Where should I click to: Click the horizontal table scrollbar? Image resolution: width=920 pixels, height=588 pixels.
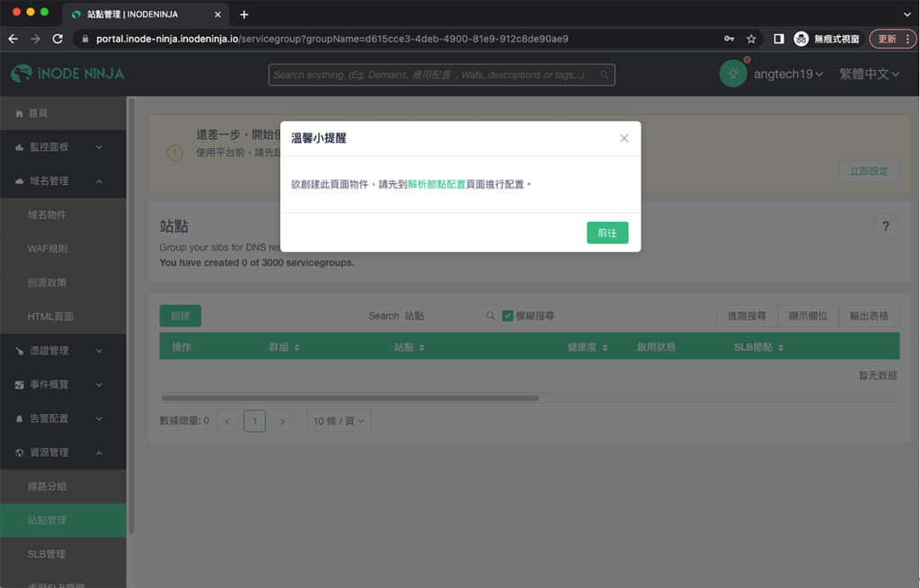click(x=350, y=398)
